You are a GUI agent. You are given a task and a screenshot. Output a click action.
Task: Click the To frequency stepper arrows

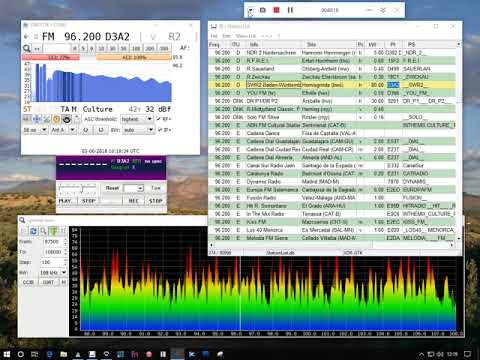tap(65, 252)
